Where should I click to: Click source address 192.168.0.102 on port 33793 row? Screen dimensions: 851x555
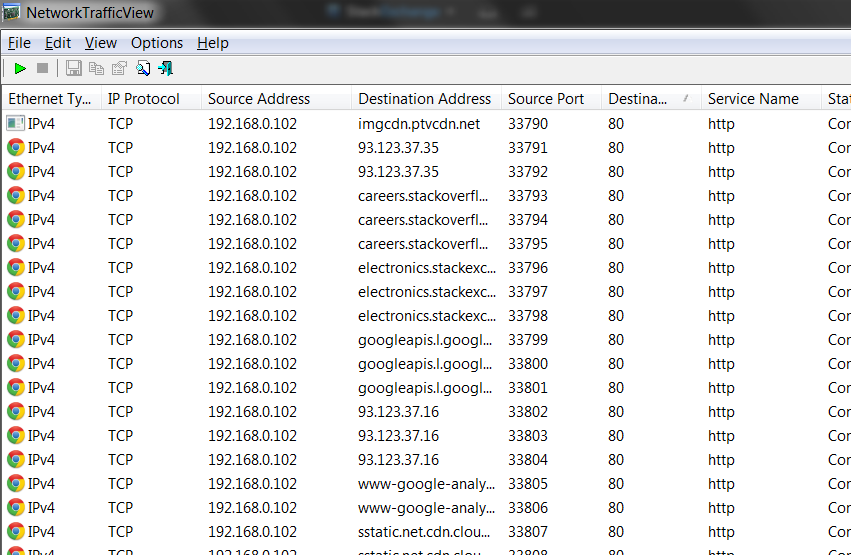coord(252,195)
